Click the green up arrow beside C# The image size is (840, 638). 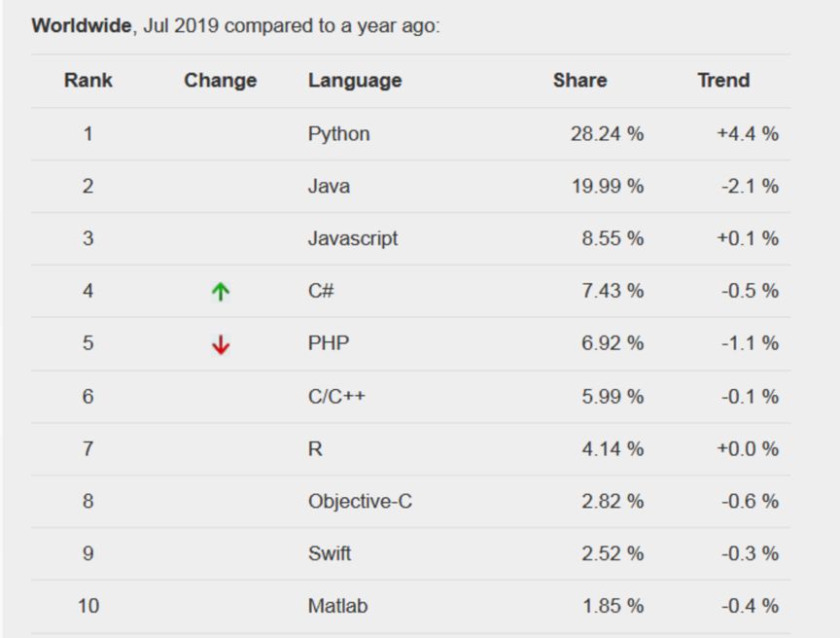click(221, 292)
